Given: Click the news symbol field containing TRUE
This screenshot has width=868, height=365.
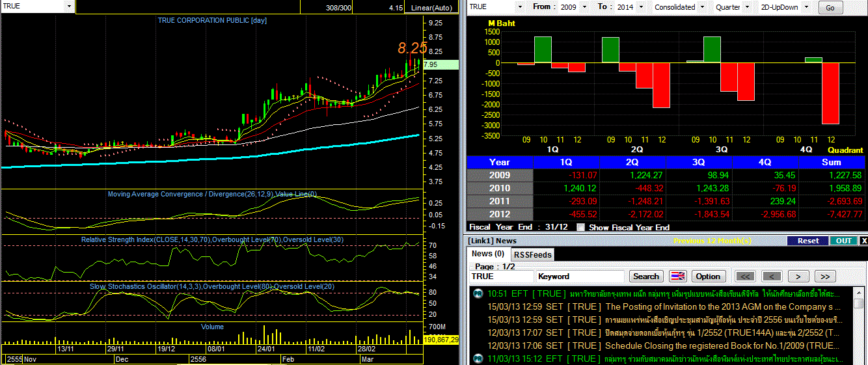Looking at the screenshot, I should coord(501,277).
